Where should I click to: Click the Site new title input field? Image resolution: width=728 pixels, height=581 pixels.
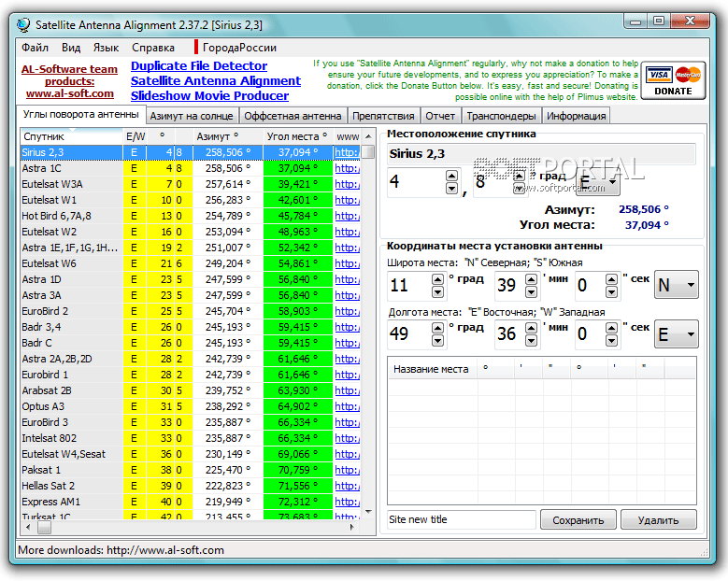(461, 520)
